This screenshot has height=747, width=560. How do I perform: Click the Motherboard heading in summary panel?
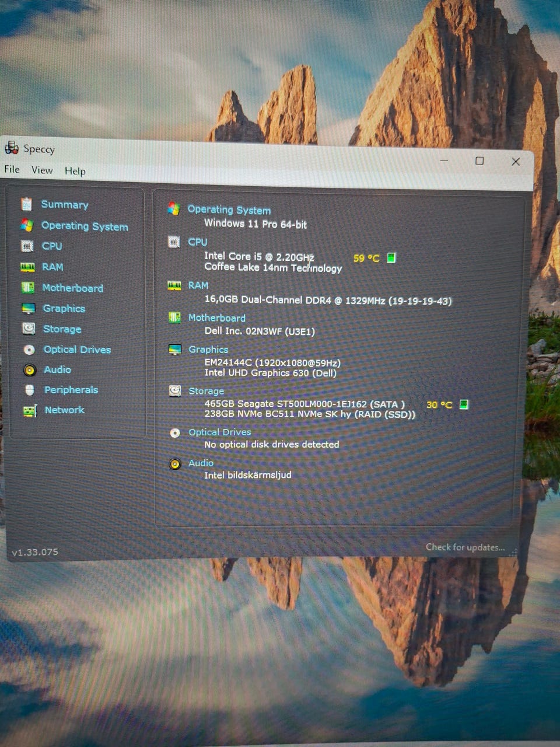216,318
